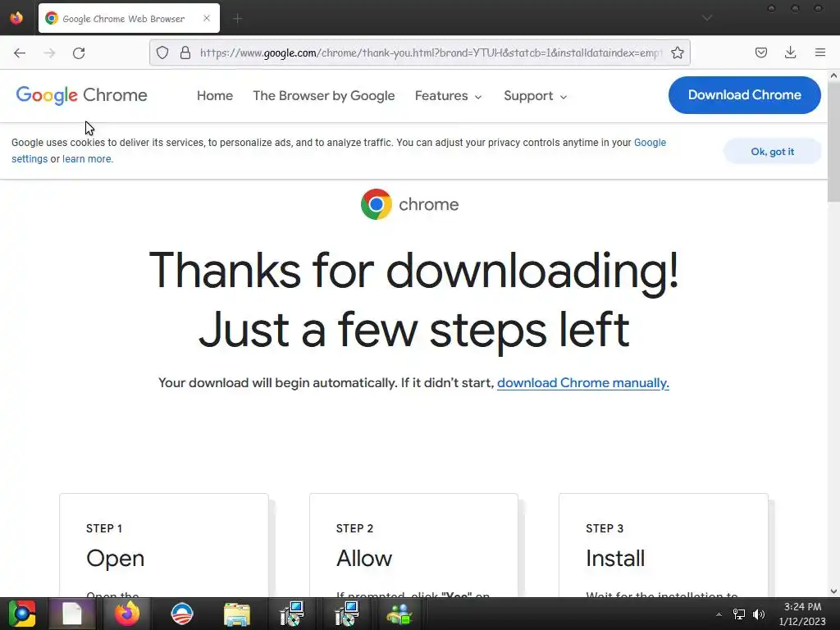The image size is (840, 630).
Task: Open the blank document taskbar icon
Action: pyautogui.click(x=72, y=614)
